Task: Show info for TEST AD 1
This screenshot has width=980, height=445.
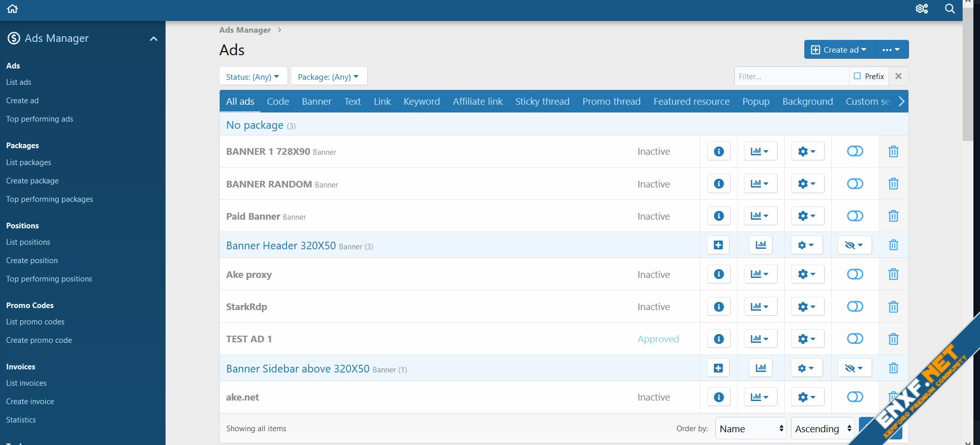Action: click(718, 339)
